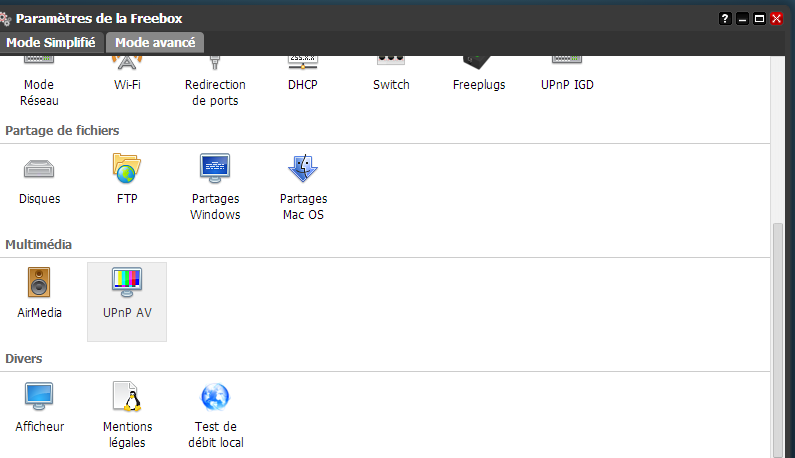Click the vertical scrollbar thumb
The width and height of the screenshot is (795, 458).
777,340
